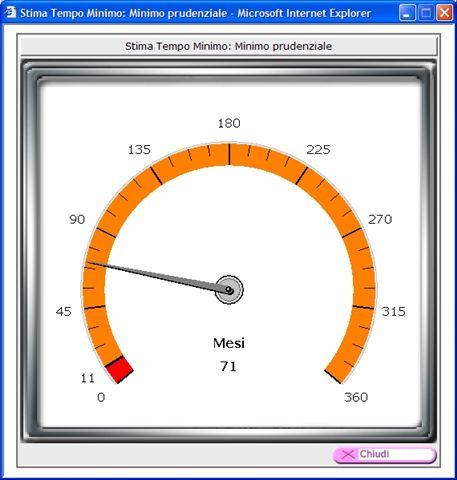
Task: Click the gauge label 11
Action: [x=88, y=378]
